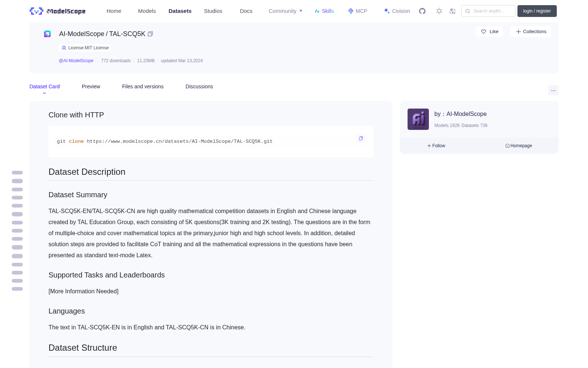The width and height of the screenshot is (588, 368).
Task: Open the ModelScope logo home link
Action: pyautogui.click(x=58, y=11)
